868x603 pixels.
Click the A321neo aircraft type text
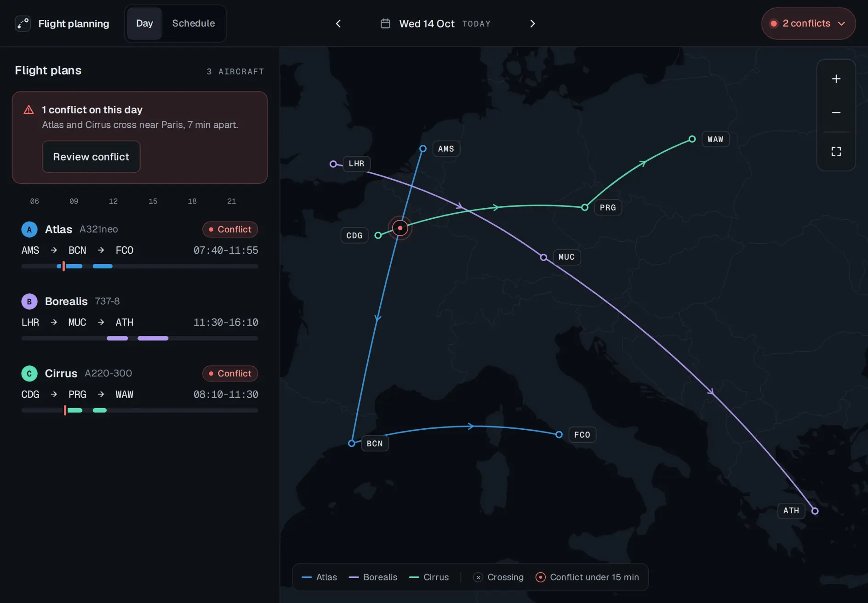pos(99,229)
